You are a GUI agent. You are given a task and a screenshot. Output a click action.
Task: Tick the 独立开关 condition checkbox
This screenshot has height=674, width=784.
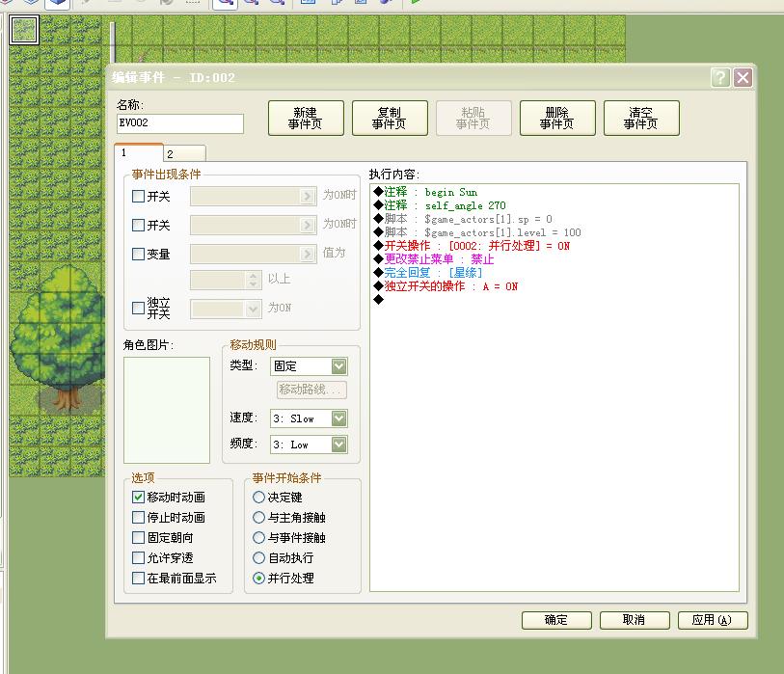(x=139, y=308)
